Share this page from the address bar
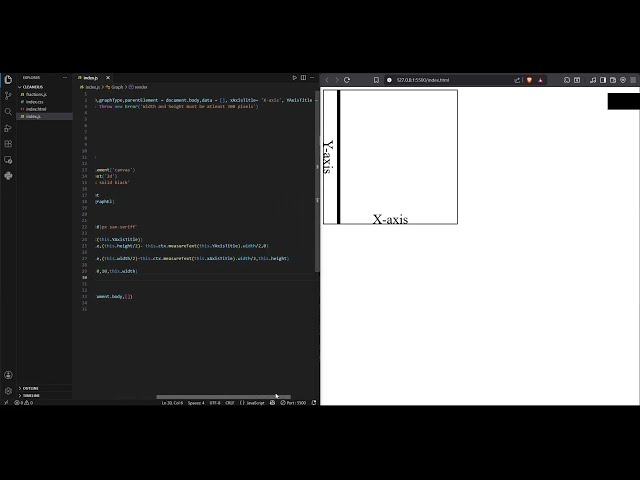This screenshot has width=640, height=480. (517, 80)
